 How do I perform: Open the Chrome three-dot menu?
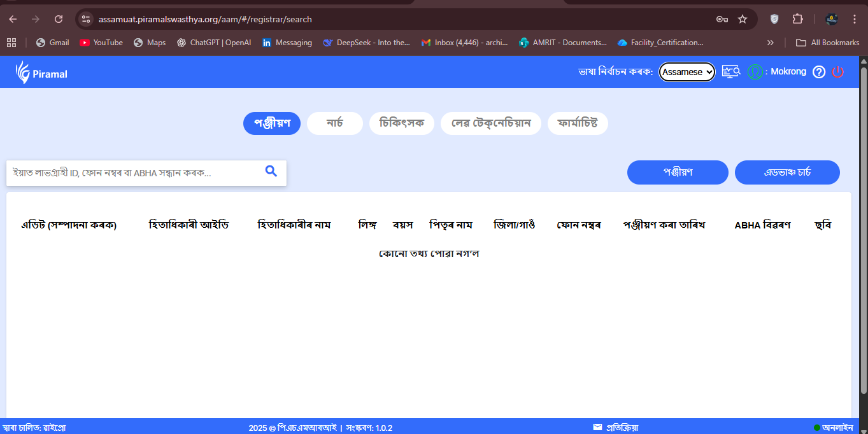[x=854, y=19]
